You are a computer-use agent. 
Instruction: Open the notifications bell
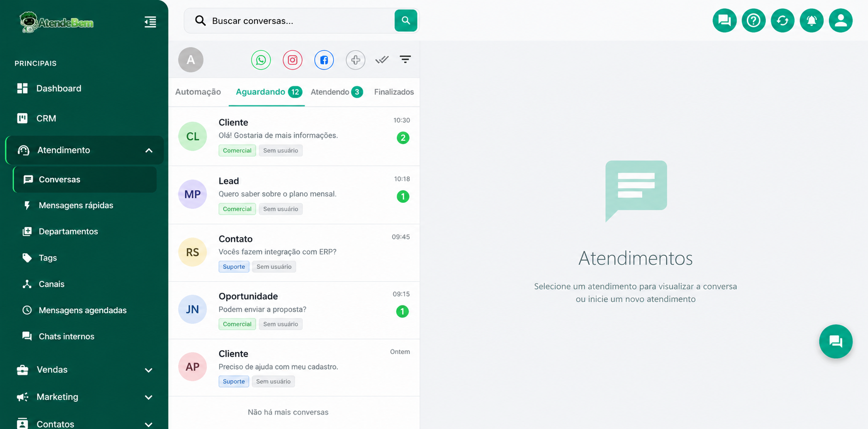coord(812,20)
